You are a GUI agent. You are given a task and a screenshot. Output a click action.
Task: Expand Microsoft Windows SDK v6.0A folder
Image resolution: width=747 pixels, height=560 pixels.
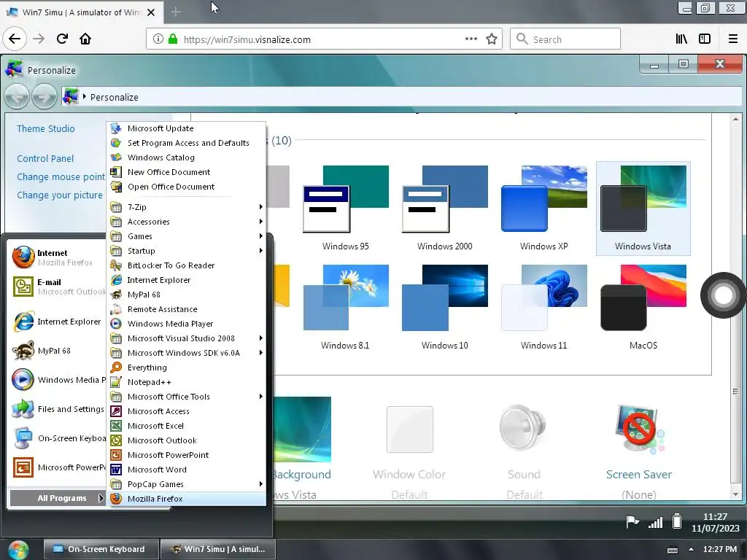(x=186, y=353)
